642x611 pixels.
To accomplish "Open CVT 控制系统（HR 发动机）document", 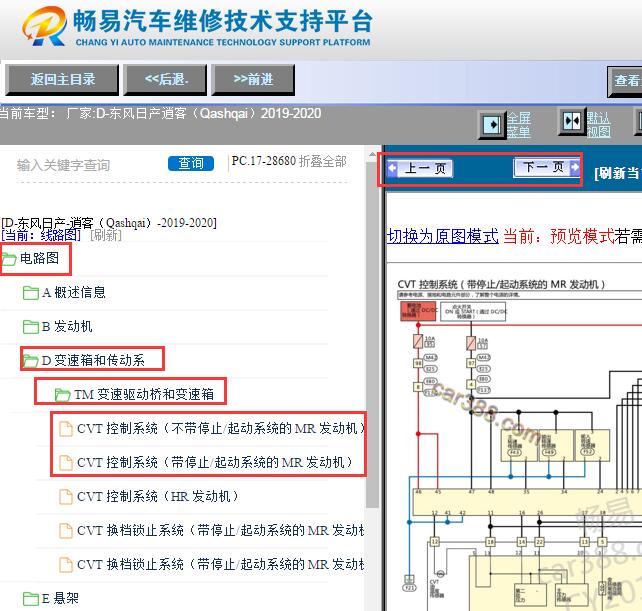I will coord(158,496).
